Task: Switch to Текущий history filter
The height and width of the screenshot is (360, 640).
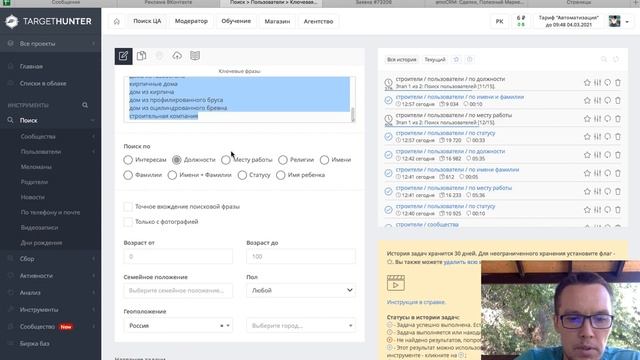Action: click(435, 60)
